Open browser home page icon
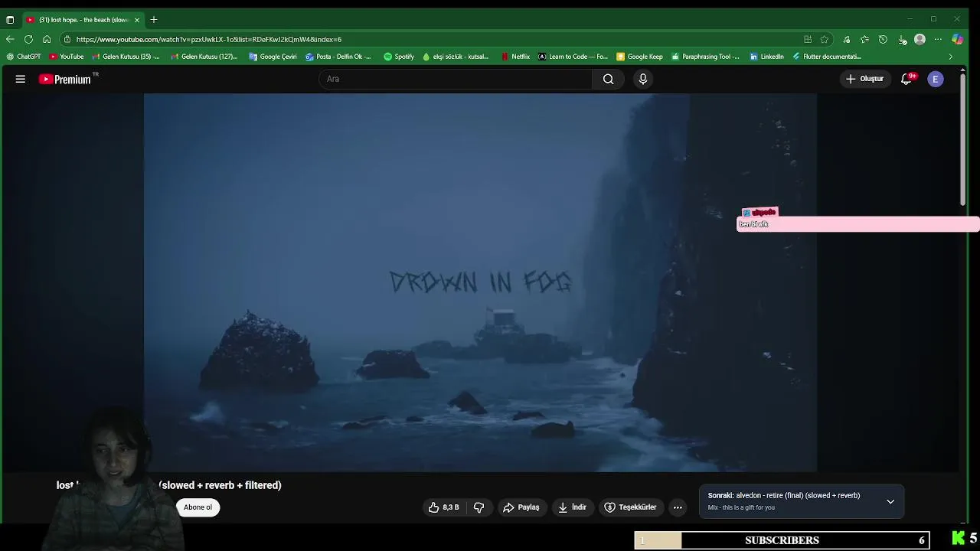The height and width of the screenshot is (551, 980). (x=47, y=39)
